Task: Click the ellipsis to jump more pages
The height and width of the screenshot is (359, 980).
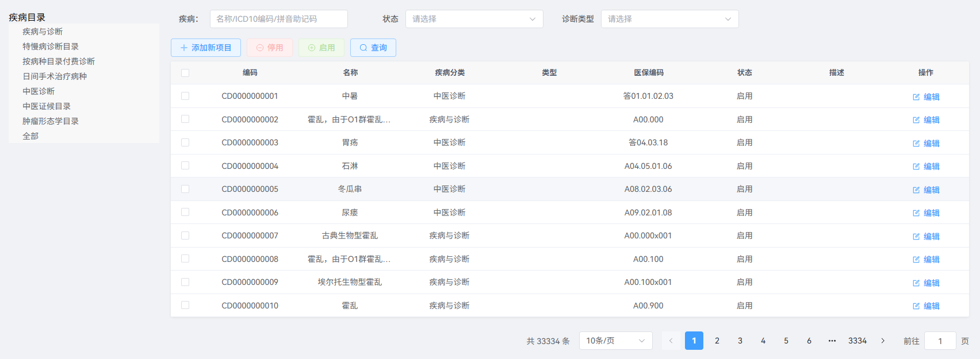Action: 832,341
